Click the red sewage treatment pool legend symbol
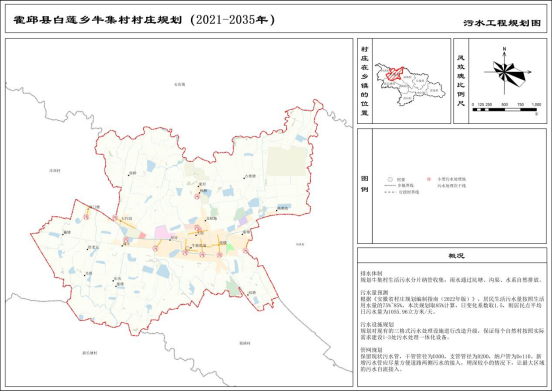Image resolution: width=553 pixels, height=391 pixels. tap(429, 179)
